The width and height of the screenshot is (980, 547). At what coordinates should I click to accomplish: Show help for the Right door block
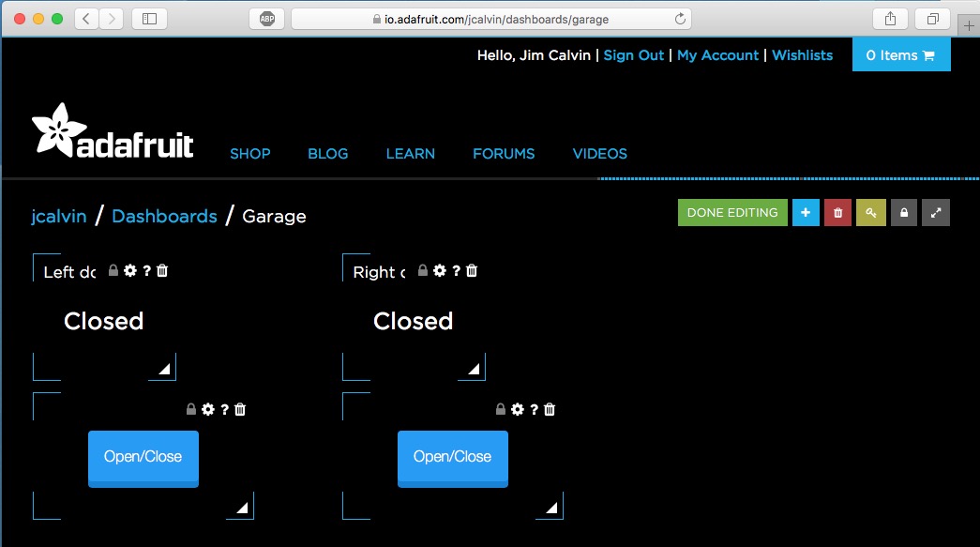(x=457, y=271)
